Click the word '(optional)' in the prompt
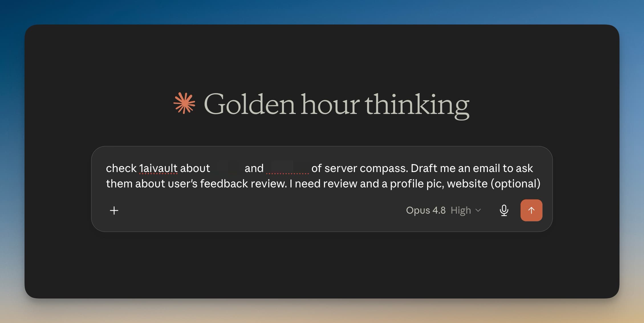 (515, 184)
